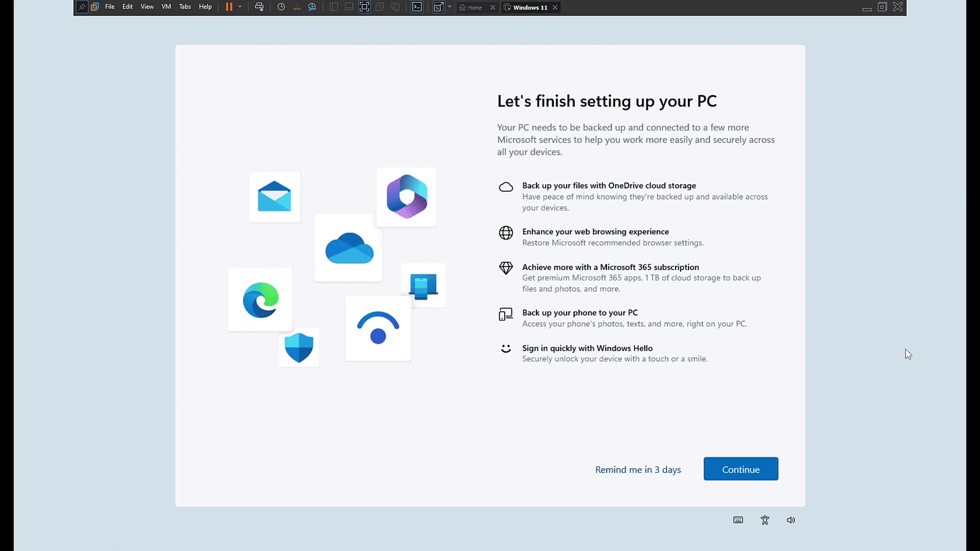Screen dimensions: 980x551
Task: Take a snapshot of this VM
Action: pos(281,7)
